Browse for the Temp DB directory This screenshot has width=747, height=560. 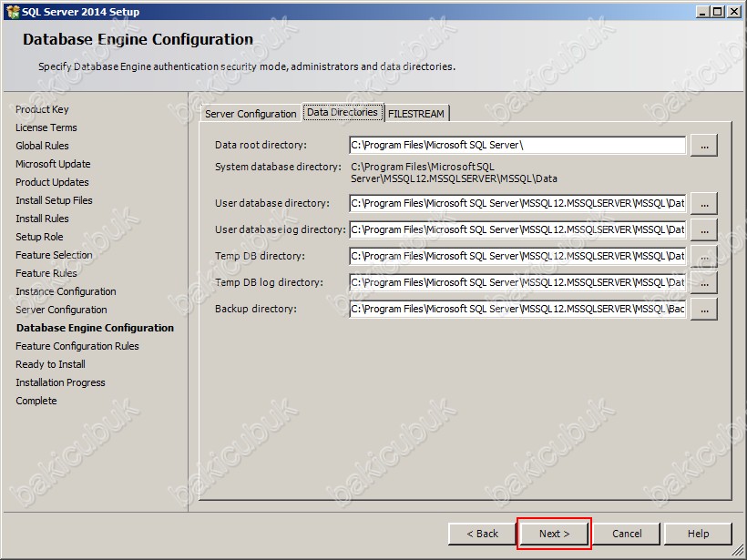point(704,256)
